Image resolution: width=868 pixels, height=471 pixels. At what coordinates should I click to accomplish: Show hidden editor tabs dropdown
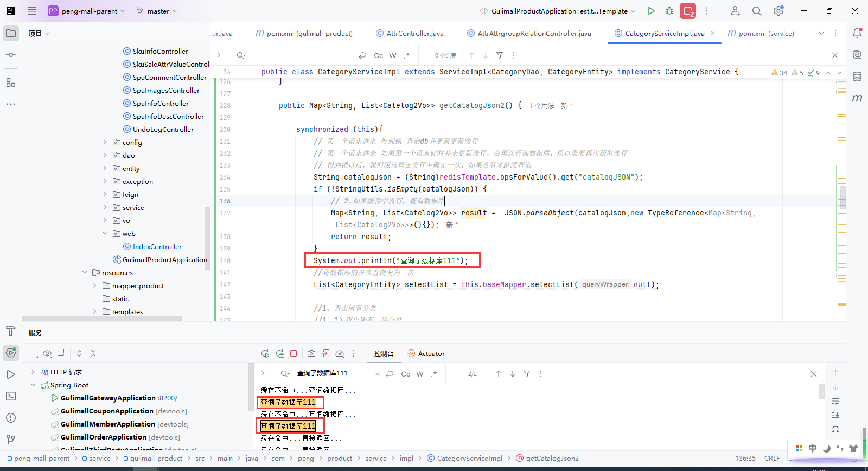tap(821, 33)
